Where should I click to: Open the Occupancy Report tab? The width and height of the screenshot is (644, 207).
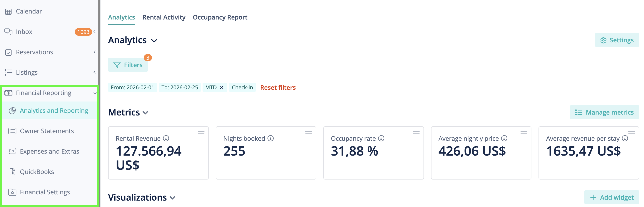coord(220,17)
